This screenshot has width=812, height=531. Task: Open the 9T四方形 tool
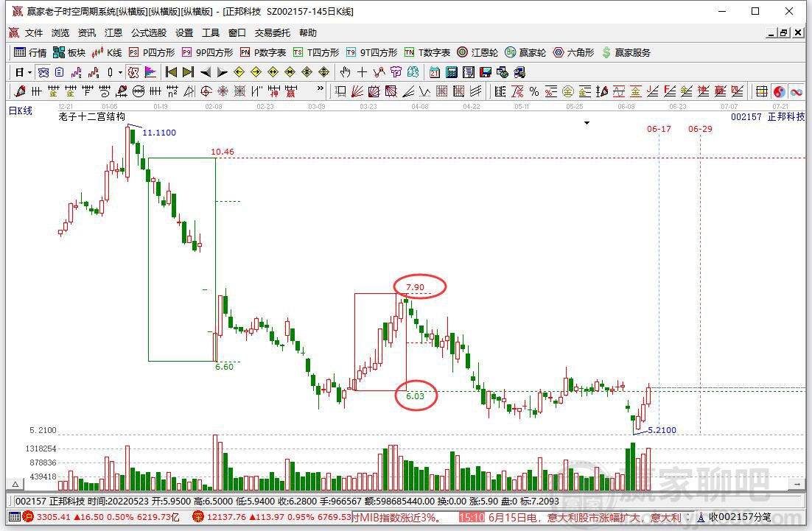tap(372, 52)
